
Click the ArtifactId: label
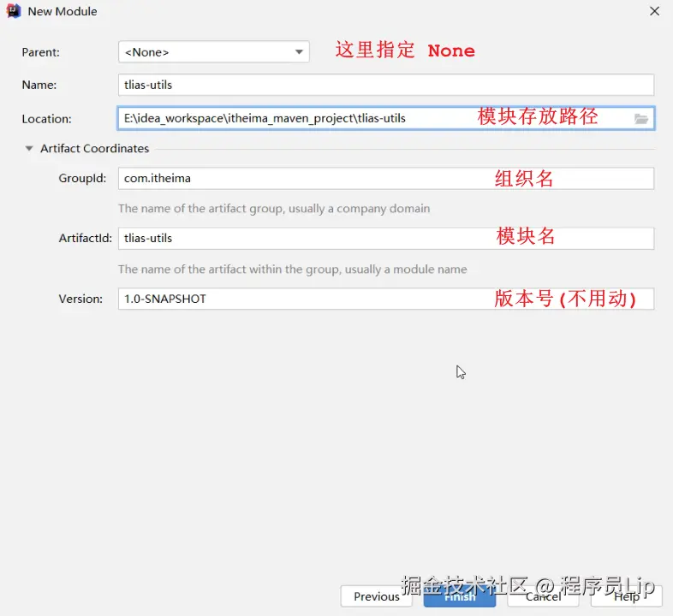click(85, 238)
